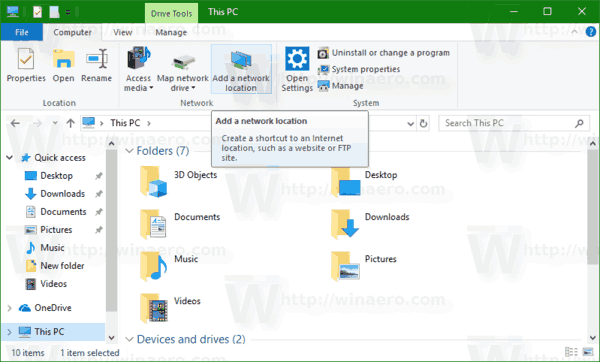
Task: Collapse the Folders (7) group
Action: (130, 151)
